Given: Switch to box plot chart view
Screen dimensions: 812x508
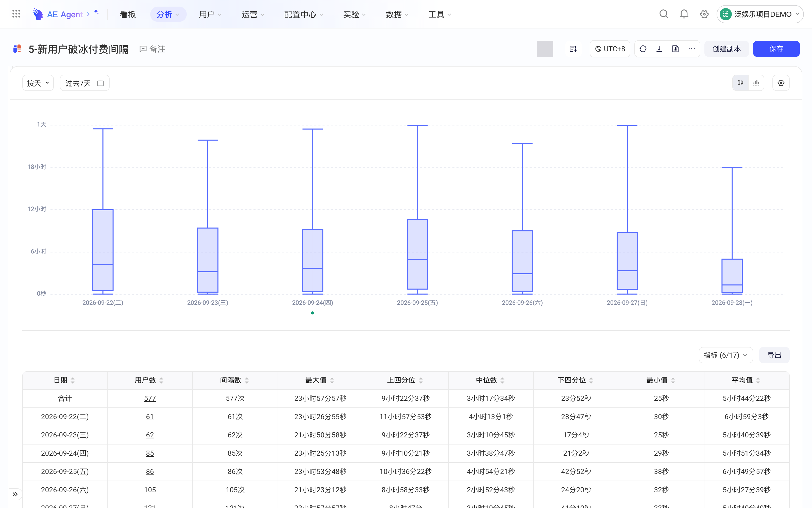Looking at the screenshot, I should coord(740,83).
